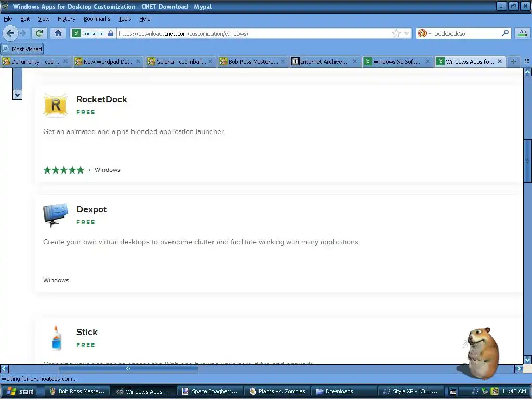Open the View menu
The image size is (532, 399).
pyautogui.click(x=44, y=19)
